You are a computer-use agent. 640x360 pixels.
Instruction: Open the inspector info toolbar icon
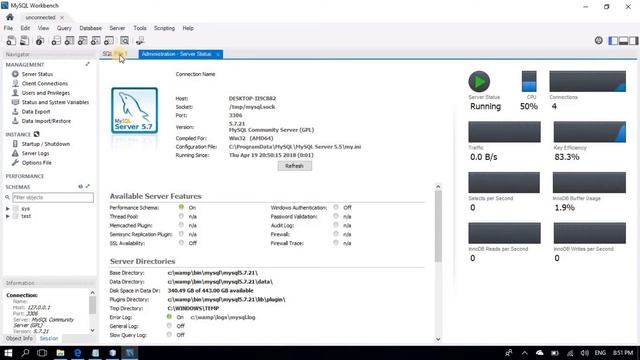(40, 40)
